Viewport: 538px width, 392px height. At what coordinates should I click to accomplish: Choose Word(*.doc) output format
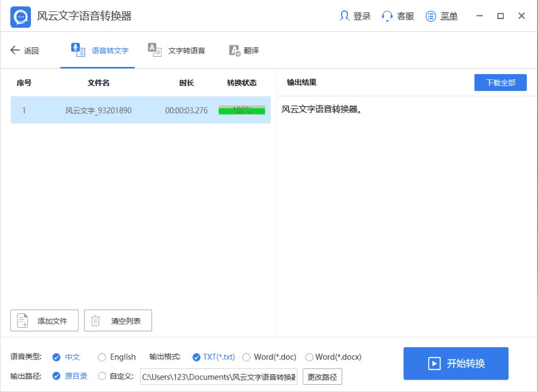tap(246, 357)
